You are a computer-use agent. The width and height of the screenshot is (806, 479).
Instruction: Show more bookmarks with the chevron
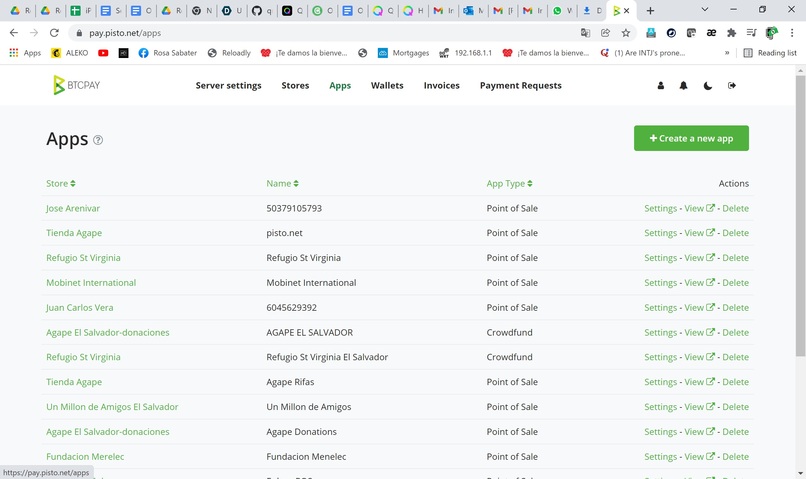tap(727, 53)
